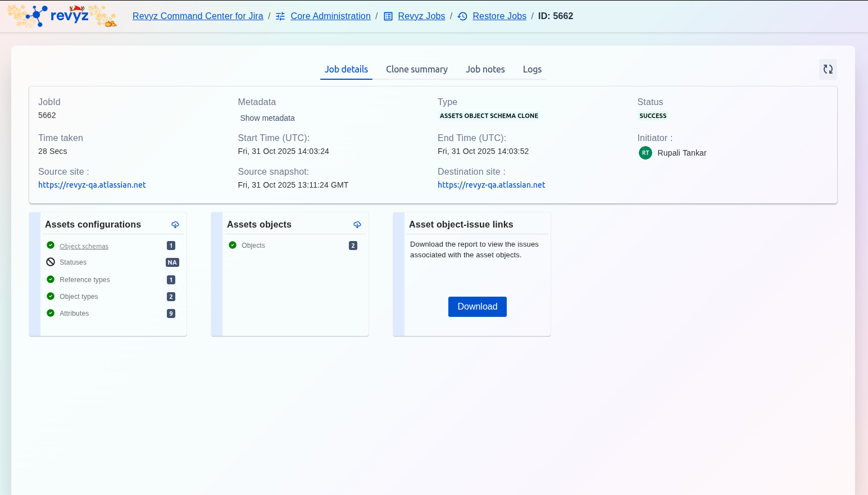868x495 pixels.
Task: Click the green check beside Object schemas
Action: (51, 246)
